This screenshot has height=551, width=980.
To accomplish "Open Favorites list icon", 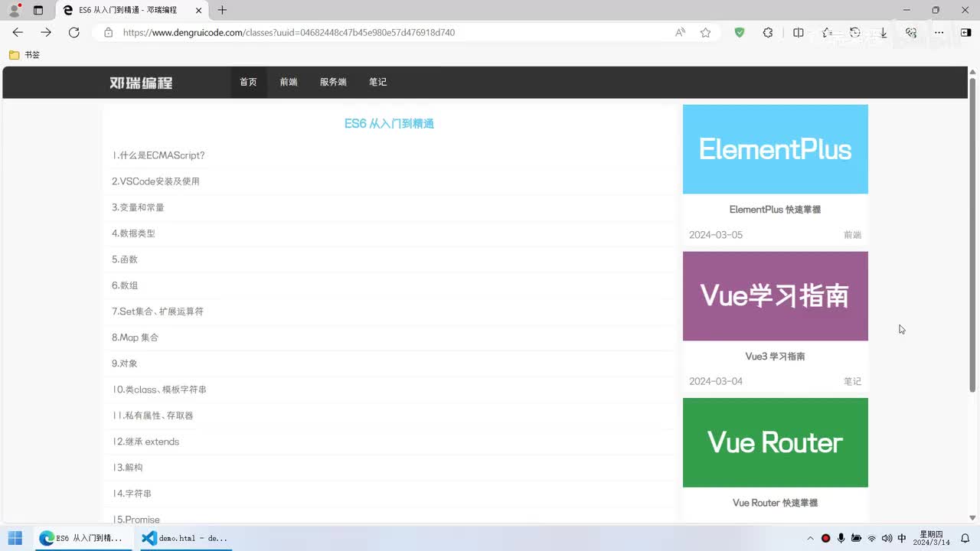I will [x=827, y=32].
